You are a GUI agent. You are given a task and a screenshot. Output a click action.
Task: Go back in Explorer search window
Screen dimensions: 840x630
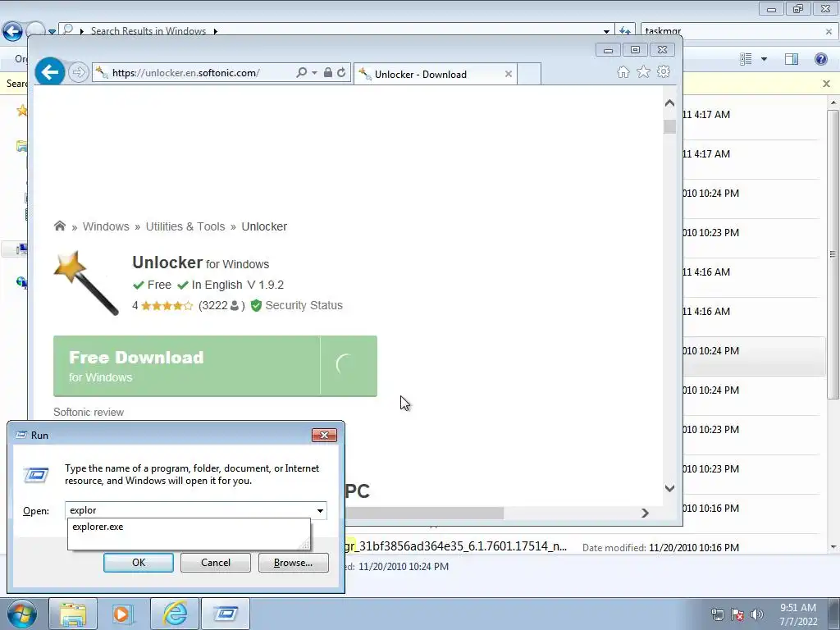[x=13, y=31]
